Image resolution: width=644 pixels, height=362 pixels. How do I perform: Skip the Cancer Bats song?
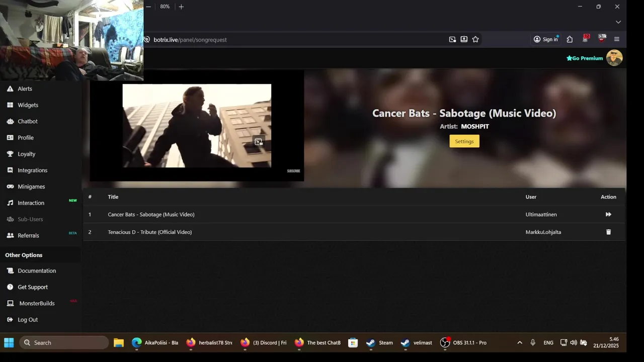(x=608, y=215)
